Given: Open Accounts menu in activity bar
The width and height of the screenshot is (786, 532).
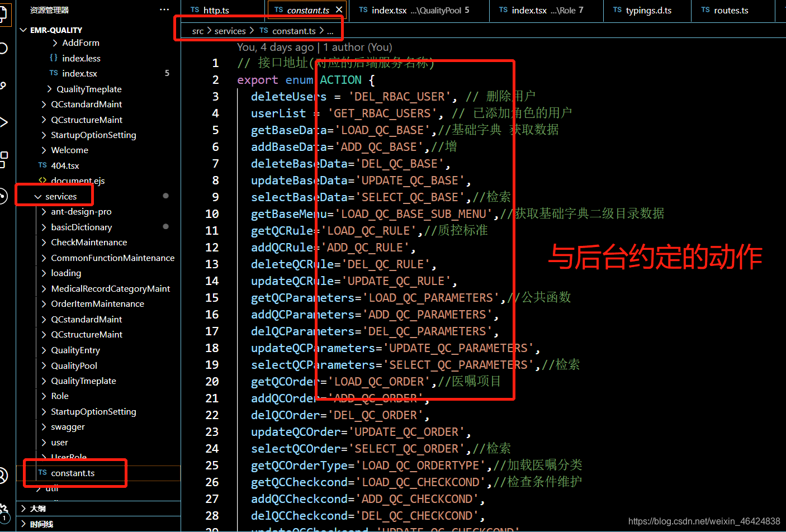Looking at the screenshot, I should [x=3, y=476].
